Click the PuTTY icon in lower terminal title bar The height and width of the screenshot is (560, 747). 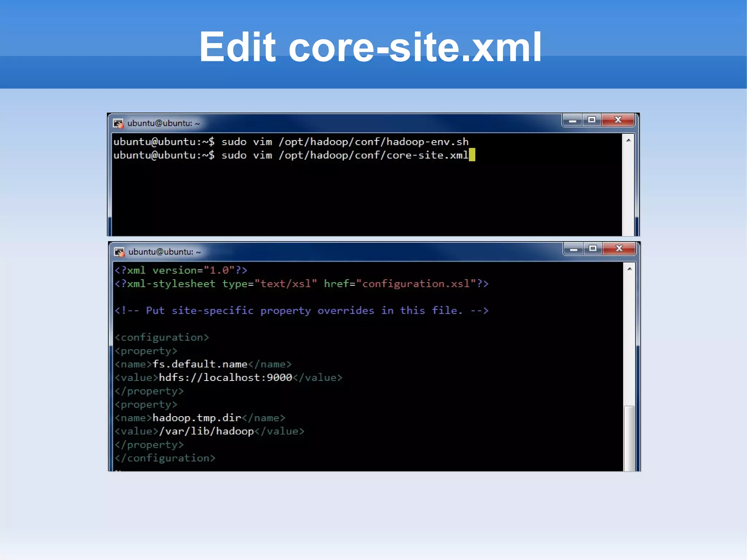119,252
